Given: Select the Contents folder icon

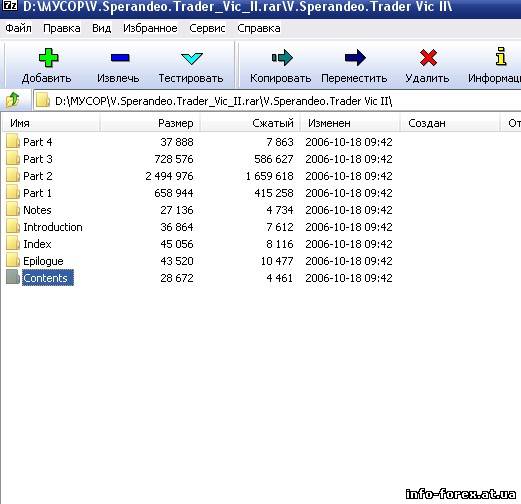Looking at the screenshot, I should click(x=13, y=277).
